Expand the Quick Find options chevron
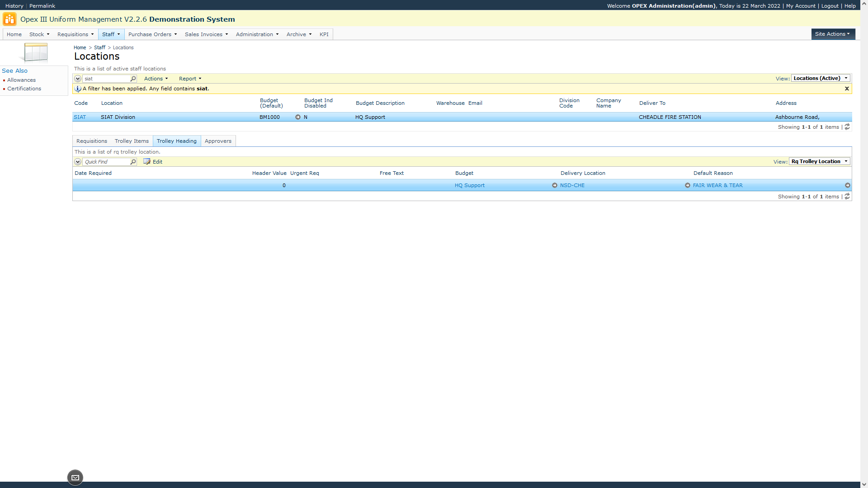Image resolution: width=868 pixels, height=488 pixels. coord(78,162)
